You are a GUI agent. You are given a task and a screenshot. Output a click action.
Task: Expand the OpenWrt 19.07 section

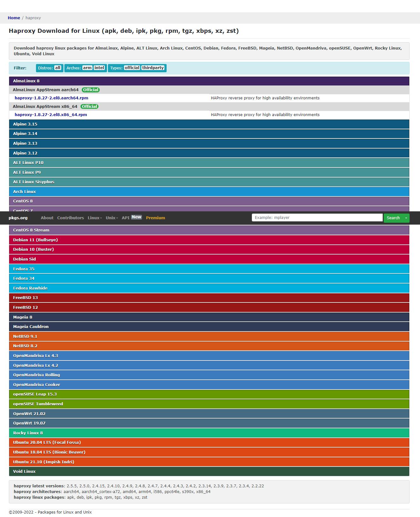coord(209,423)
